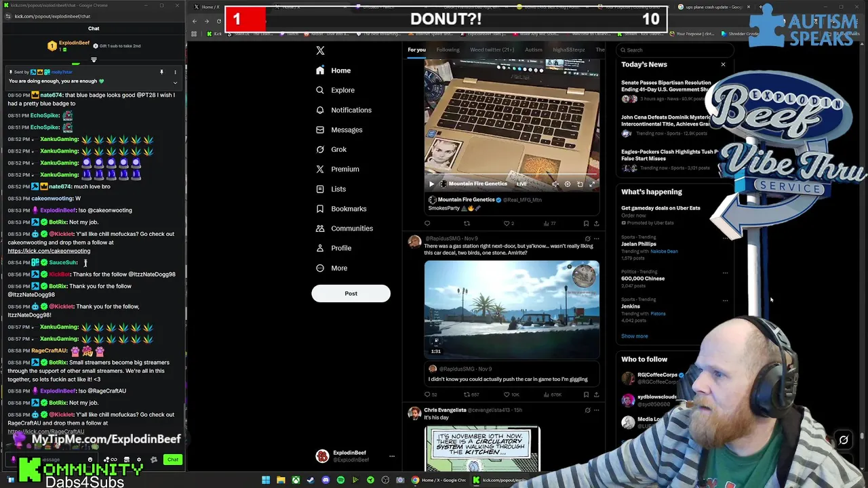Open chat settings gear in Kick chat

(x=138, y=460)
